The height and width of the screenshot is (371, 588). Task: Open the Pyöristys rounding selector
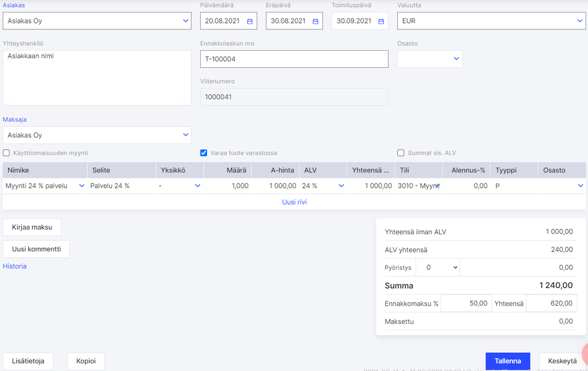coord(438,267)
